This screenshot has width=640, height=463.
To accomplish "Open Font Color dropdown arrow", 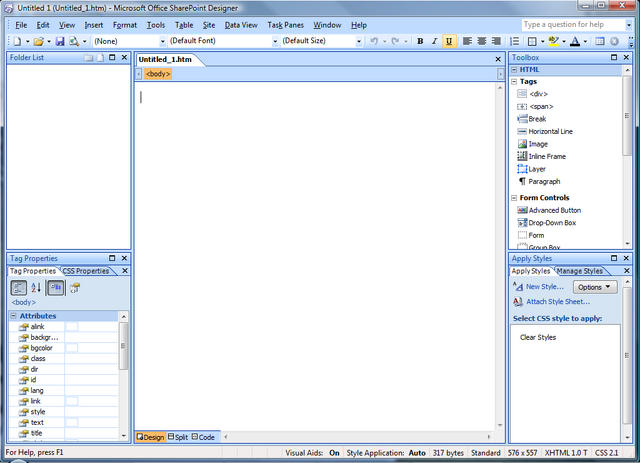I will 585,41.
